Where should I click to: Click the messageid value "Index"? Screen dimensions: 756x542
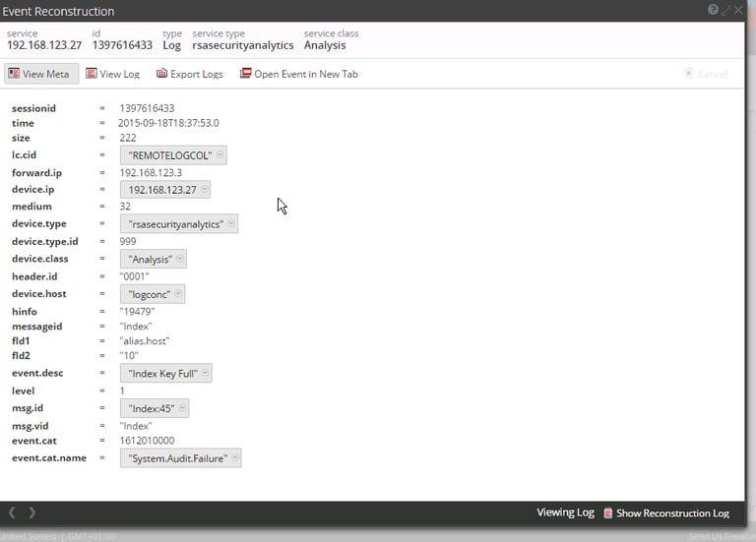(136, 327)
